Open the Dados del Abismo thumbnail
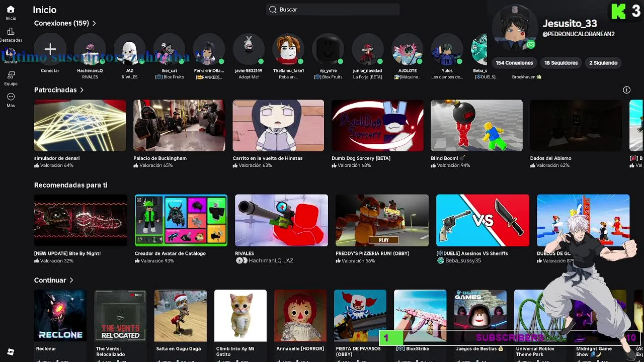 576,125
